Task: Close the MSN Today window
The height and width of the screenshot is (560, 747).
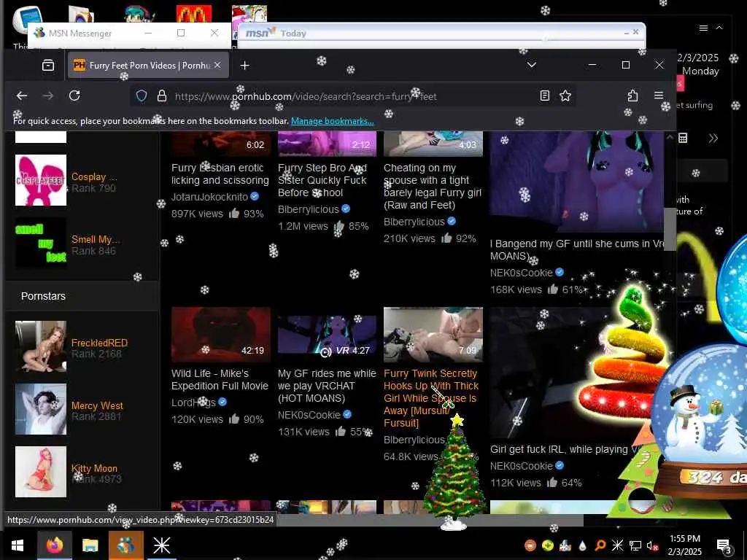Action: (635, 32)
